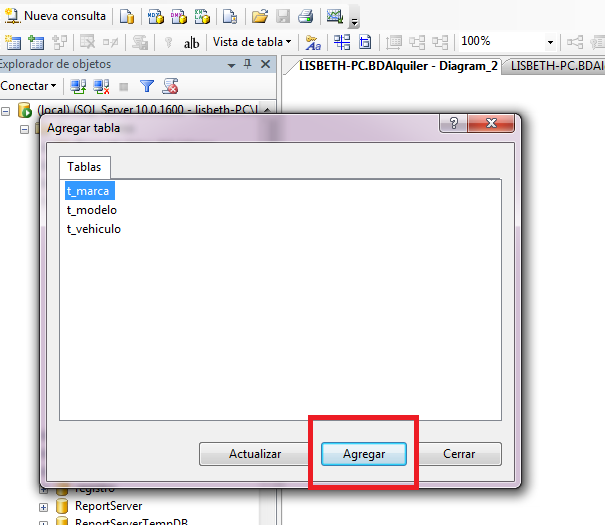Select t_vehiculo in the table list

94,229
